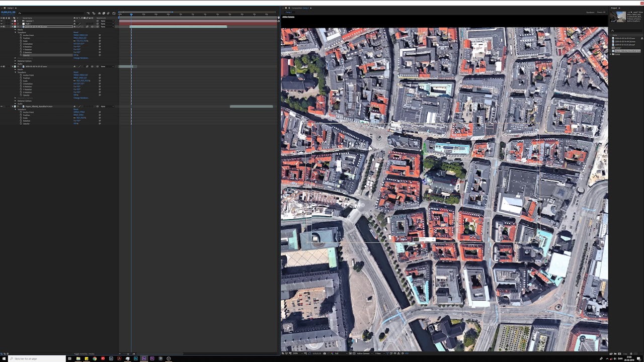Hide the Hyper_Nikolaj_Kunsthal layer 5

pos(2,107)
